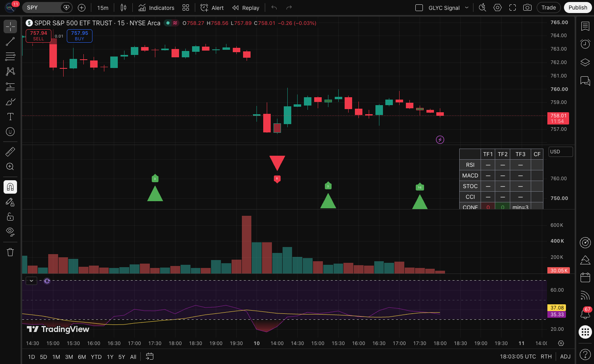Choose the patterns drawing tool
This screenshot has width=594, height=364.
(x=10, y=72)
